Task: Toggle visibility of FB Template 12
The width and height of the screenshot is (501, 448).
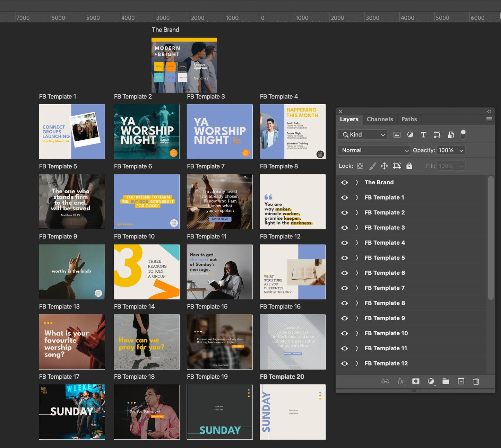Action: (344, 363)
